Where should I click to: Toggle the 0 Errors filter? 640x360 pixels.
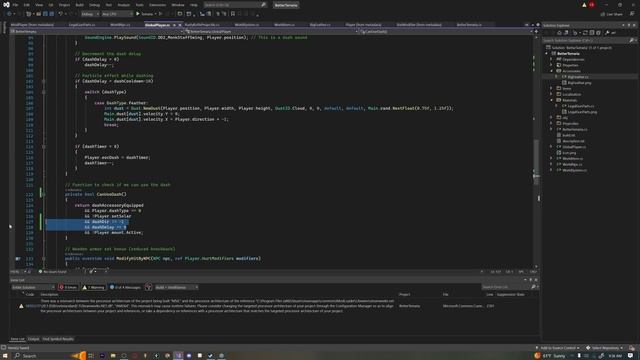(68, 287)
